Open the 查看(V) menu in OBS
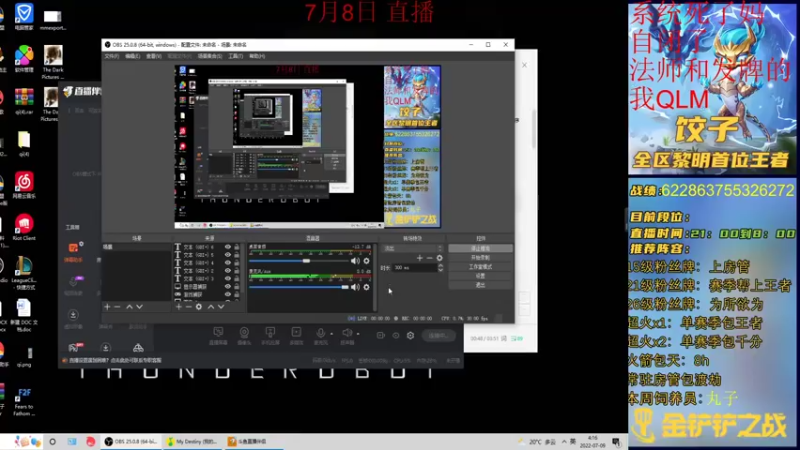This screenshot has height=450, width=800. 154,56
